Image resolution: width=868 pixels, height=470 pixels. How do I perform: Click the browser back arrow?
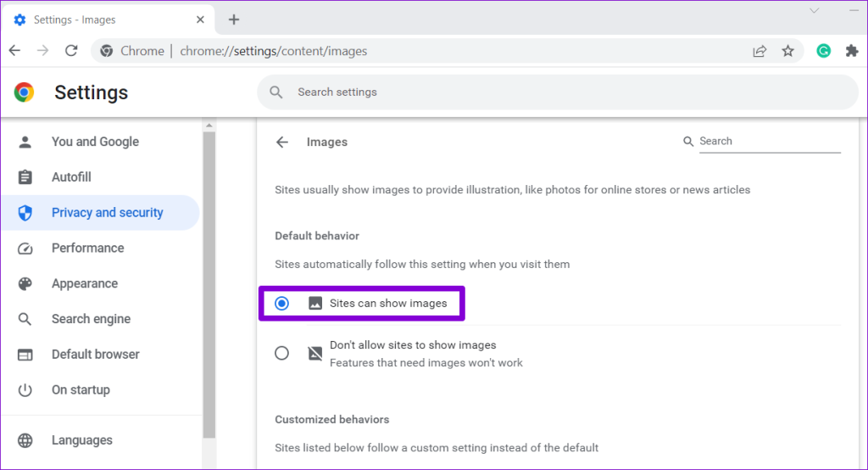pos(15,51)
